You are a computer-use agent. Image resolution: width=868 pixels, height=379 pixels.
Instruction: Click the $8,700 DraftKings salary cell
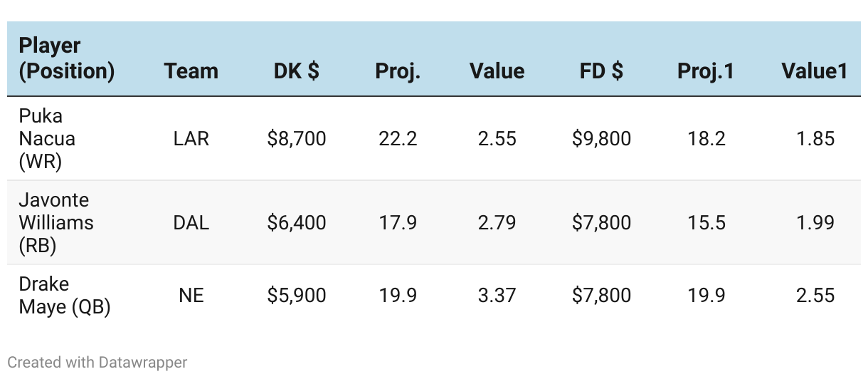pos(296,138)
